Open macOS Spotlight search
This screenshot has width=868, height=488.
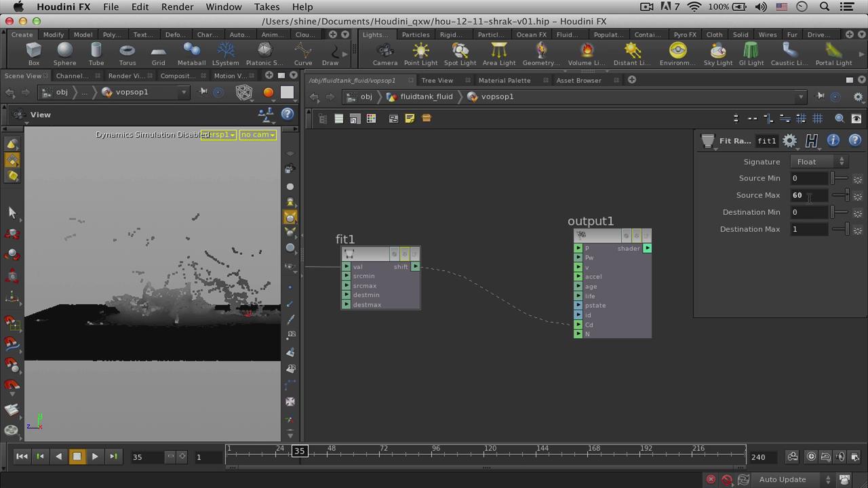pos(825,7)
